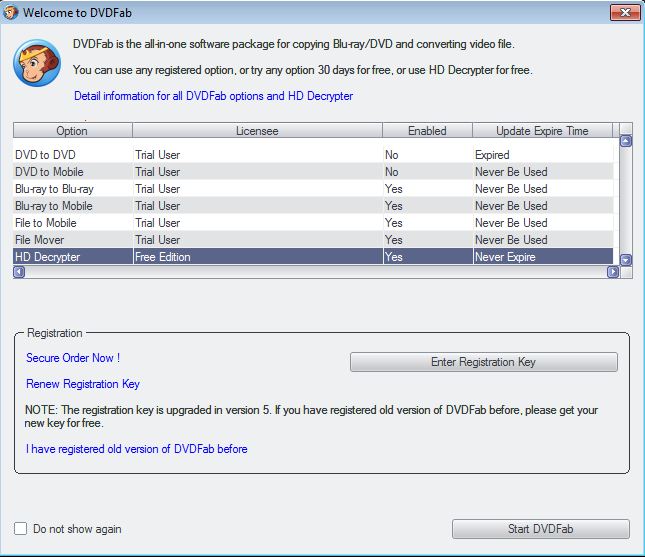645x557 pixels.
Task: Click the small DVDFab title bar icon
Action: pyautogui.click(x=12, y=12)
